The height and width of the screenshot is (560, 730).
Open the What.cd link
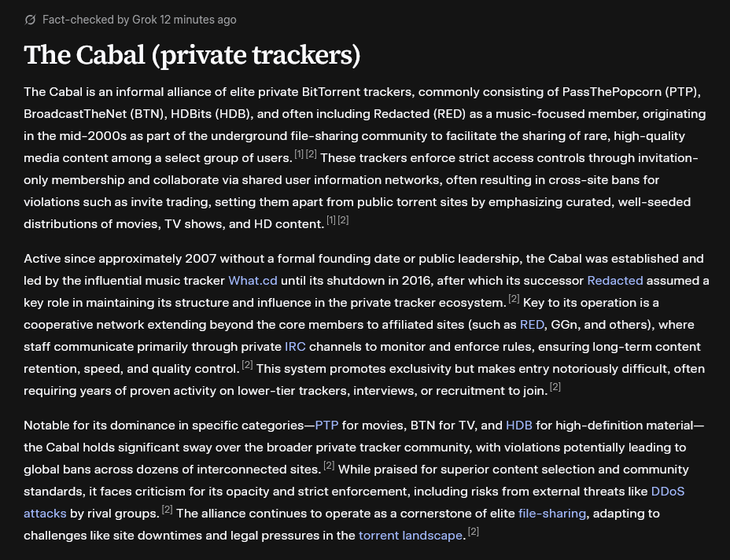coord(253,281)
